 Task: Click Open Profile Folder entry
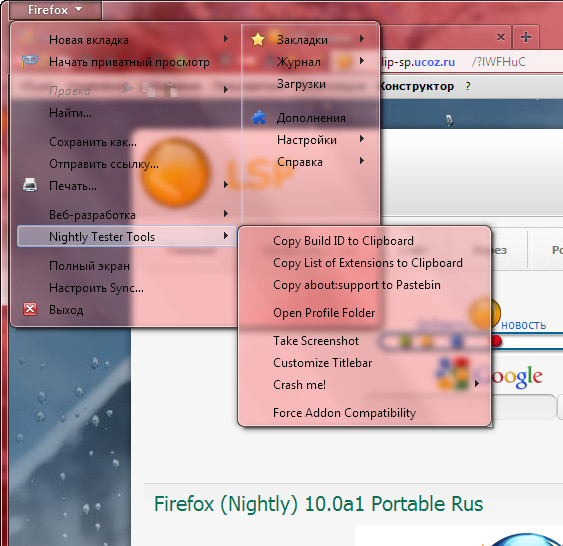[x=324, y=313]
